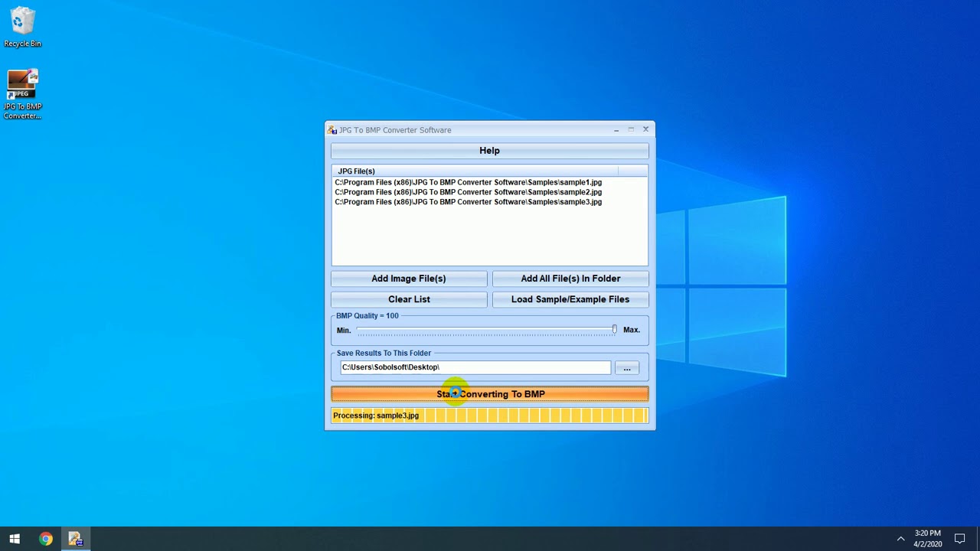Minimize the JPG To BMP Converter window
The width and height of the screenshot is (980, 551).
pyautogui.click(x=616, y=130)
